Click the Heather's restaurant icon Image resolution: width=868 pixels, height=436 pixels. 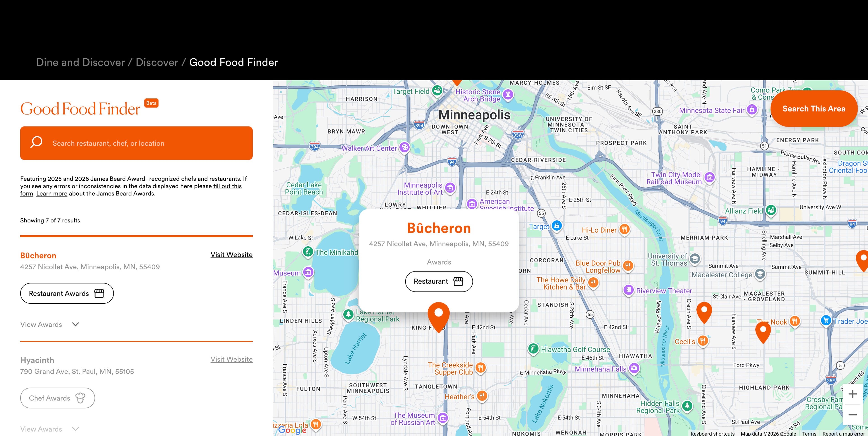pos(482,396)
